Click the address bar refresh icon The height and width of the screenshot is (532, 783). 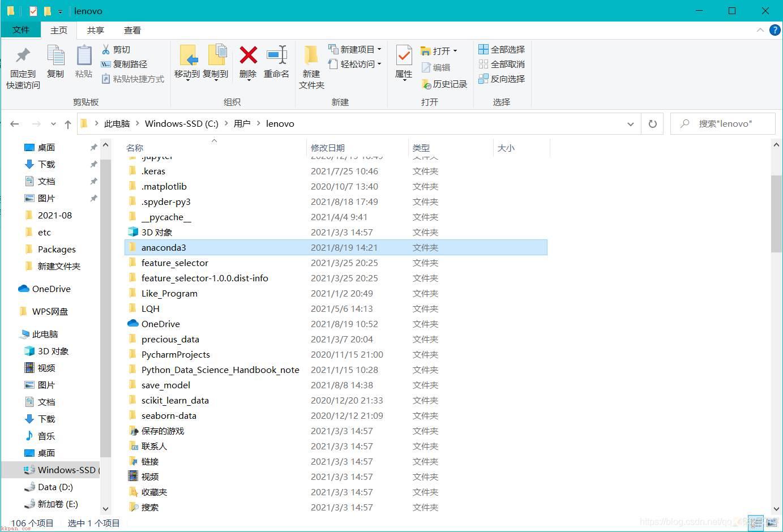click(653, 124)
